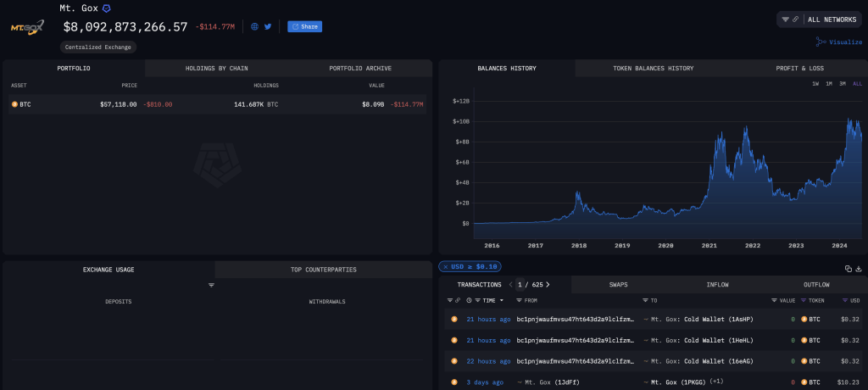This screenshot has height=390, width=868.
Task: Click the BTC token icon in 16eAG row
Action: [804, 361]
